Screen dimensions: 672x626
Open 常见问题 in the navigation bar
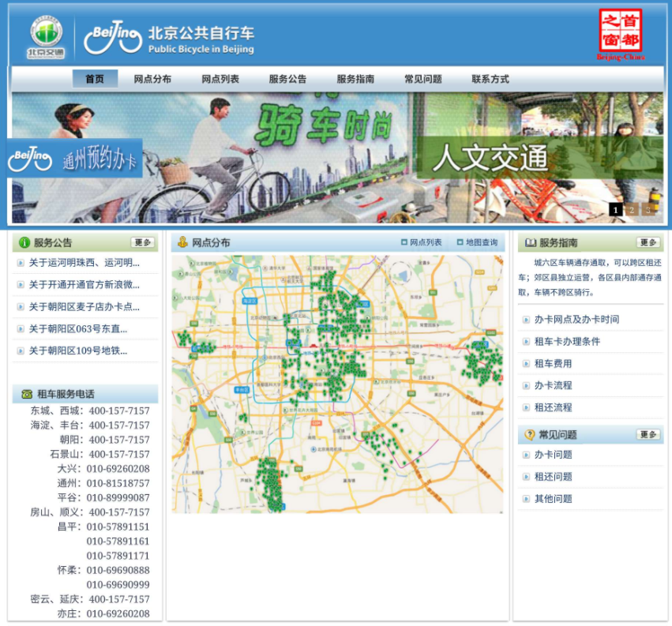point(423,79)
